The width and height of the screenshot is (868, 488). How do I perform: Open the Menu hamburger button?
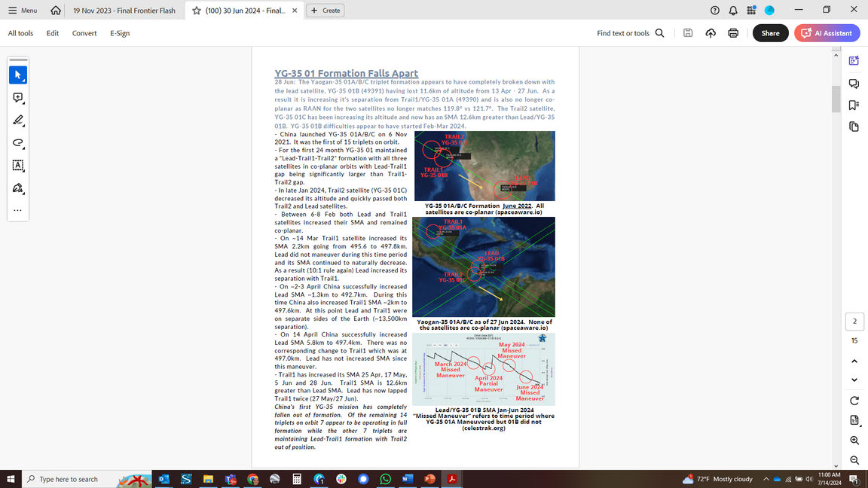pos(22,11)
